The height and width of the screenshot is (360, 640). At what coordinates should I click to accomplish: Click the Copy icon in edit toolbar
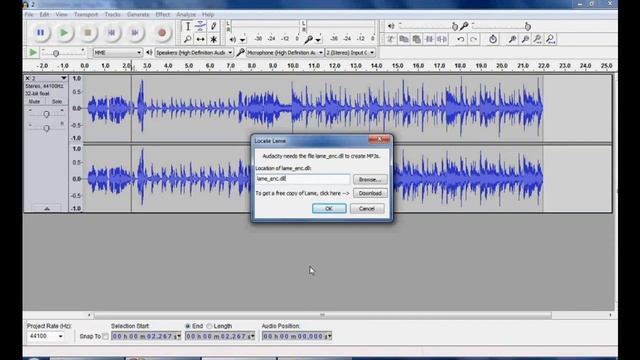pyautogui.click(x=404, y=39)
